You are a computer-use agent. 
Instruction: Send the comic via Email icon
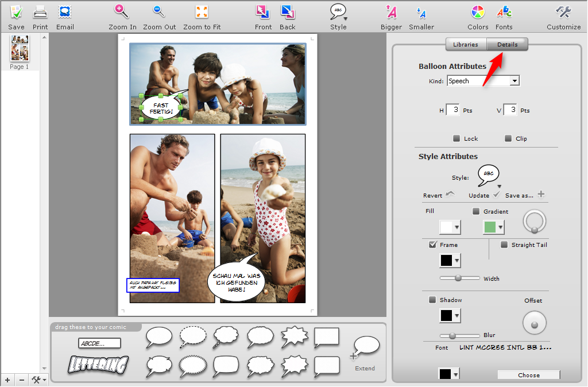tap(65, 12)
